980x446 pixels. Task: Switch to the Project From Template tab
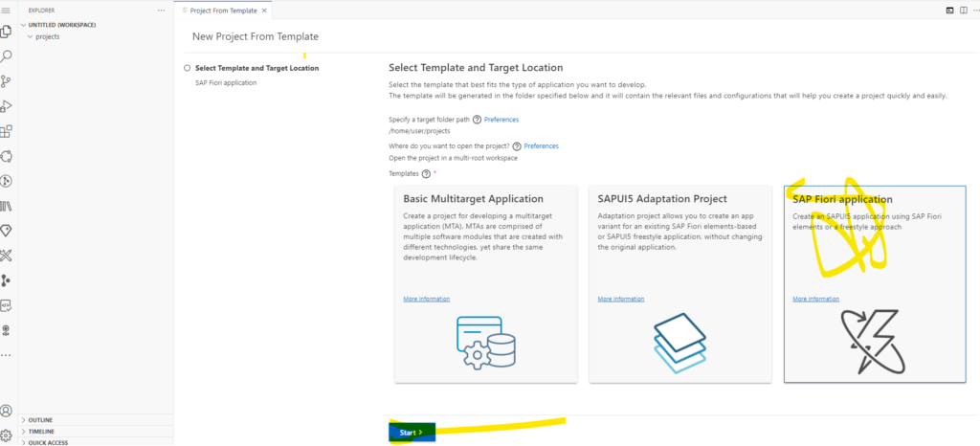coord(223,11)
